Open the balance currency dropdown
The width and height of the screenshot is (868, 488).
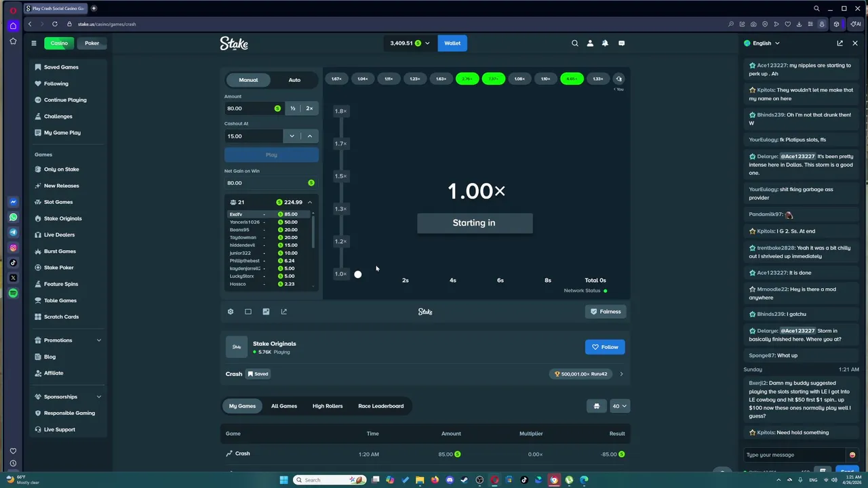(x=410, y=43)
